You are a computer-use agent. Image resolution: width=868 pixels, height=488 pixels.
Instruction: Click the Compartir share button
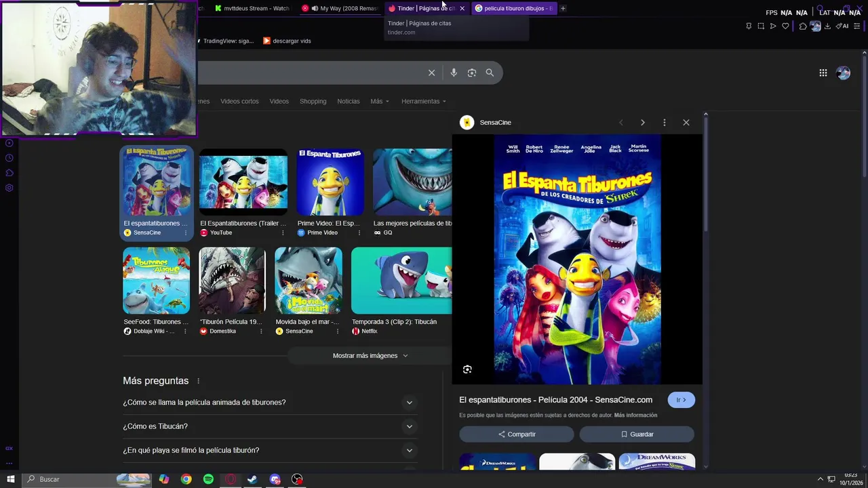tap(517, 434)
